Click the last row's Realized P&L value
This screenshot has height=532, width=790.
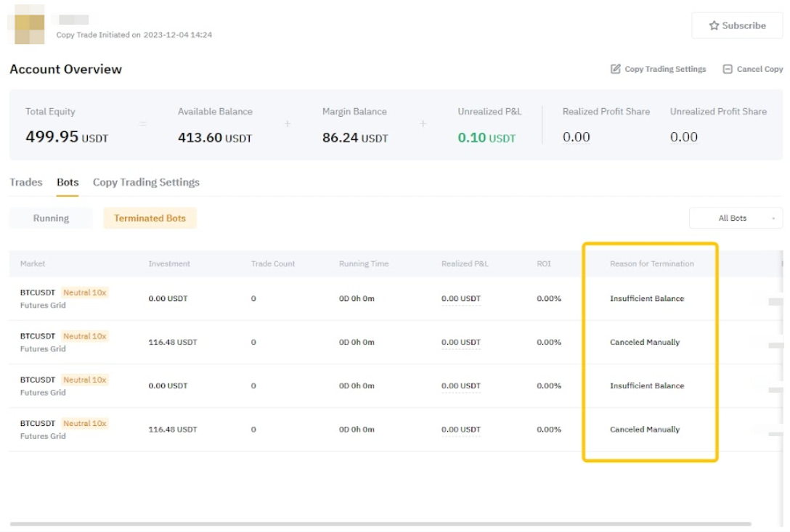460,429
